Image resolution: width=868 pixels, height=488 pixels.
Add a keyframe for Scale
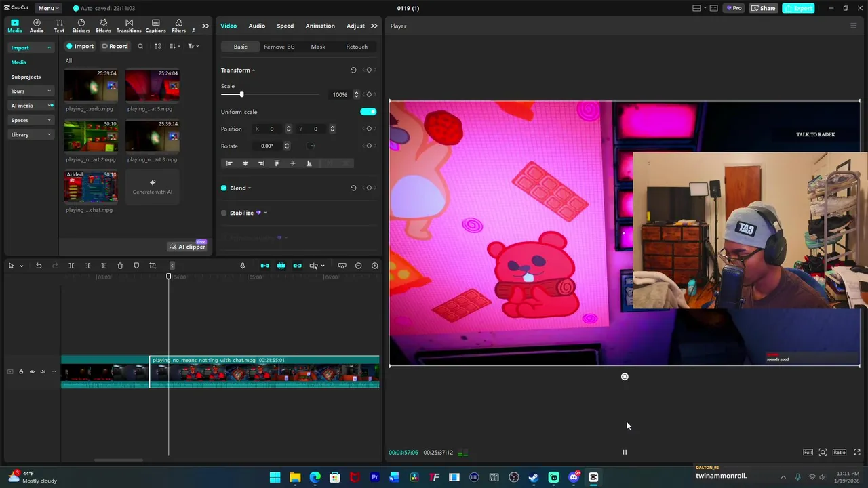point(369,94)
